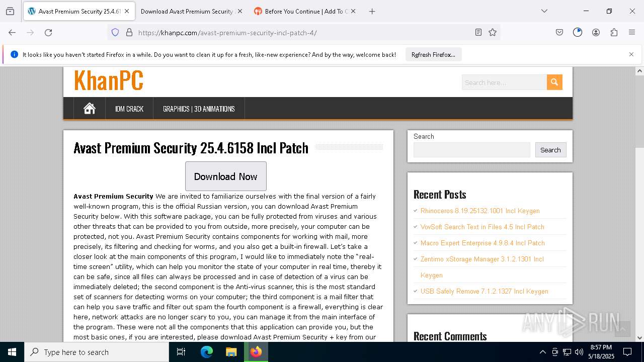Click the Firefox taskbar icon

(x=256, y=352)
